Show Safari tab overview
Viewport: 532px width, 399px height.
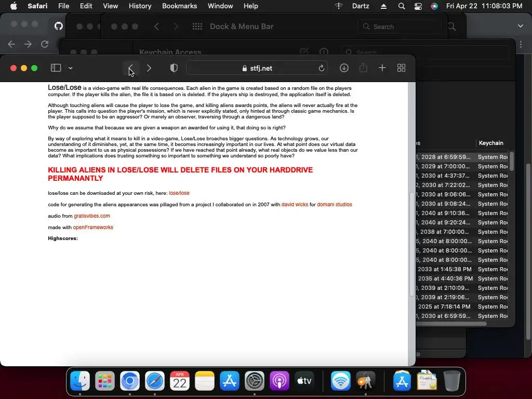[x=402, y=68]
